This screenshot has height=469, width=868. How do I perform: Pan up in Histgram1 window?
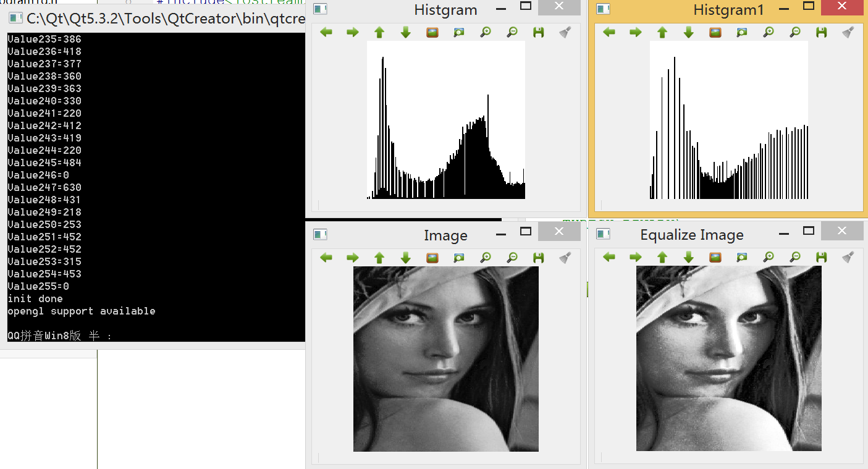662,32
